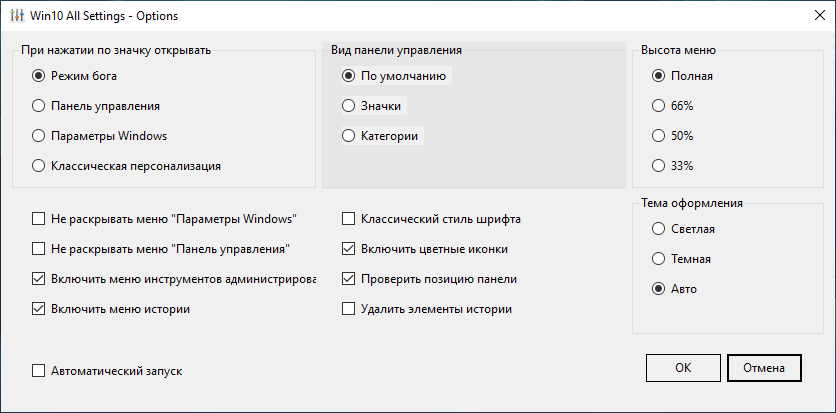Click the Отмена button
This screenshot has width=836, height=413.
tap(764, 368)
